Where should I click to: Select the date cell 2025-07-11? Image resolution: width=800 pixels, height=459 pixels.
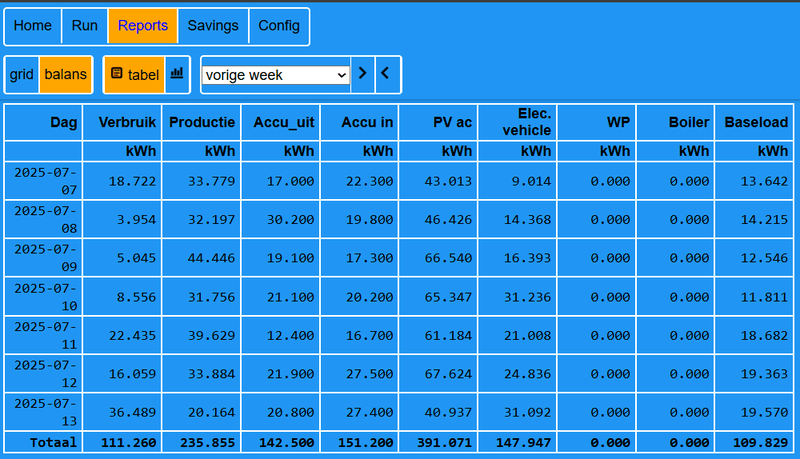[43, 336]
